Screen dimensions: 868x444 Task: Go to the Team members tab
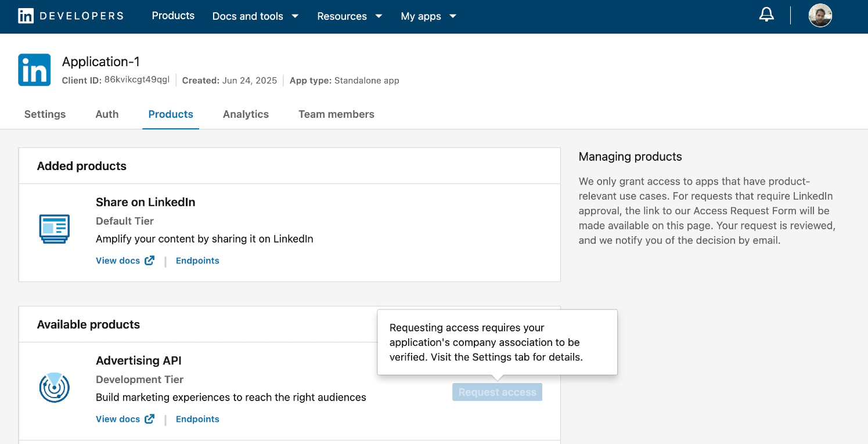(x=336, y=114)
